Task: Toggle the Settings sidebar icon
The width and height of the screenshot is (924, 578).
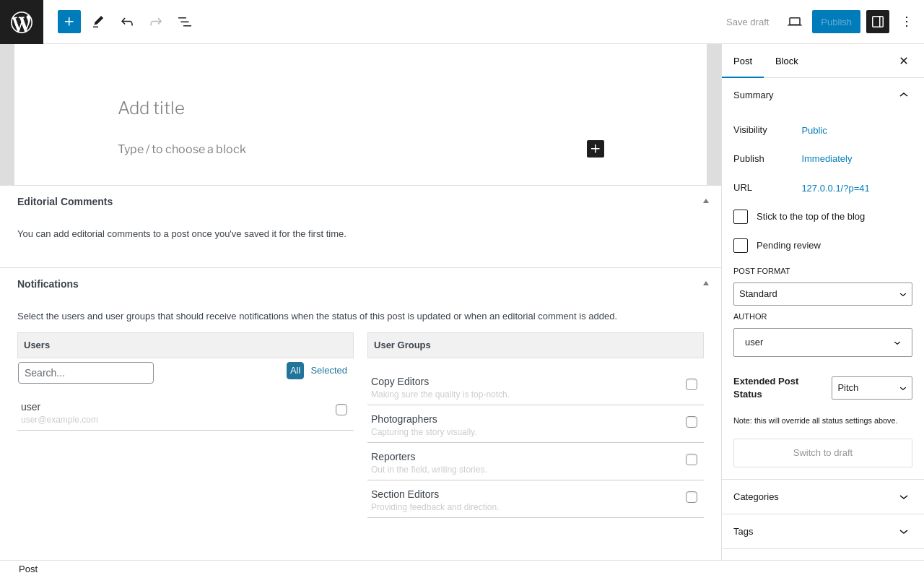Action: click(x=878, y=22)
